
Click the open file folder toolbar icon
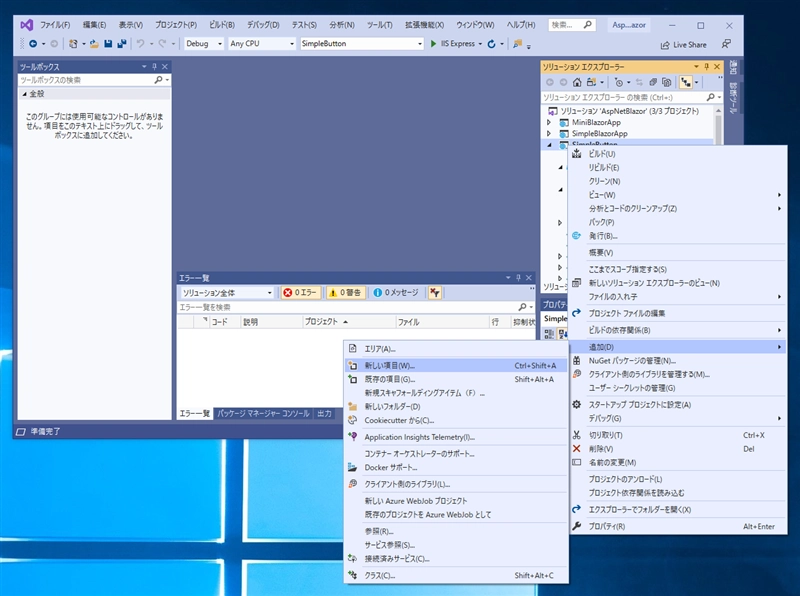94,44
